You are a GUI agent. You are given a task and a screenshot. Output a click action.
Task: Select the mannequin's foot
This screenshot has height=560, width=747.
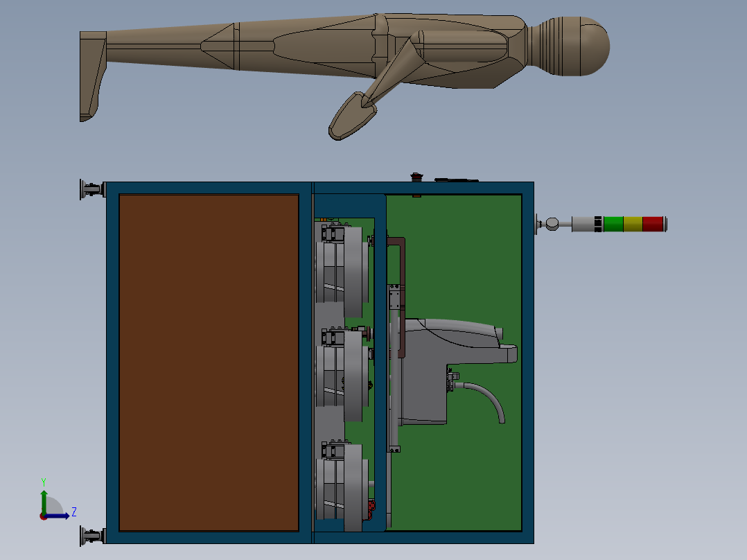(91, 77)
